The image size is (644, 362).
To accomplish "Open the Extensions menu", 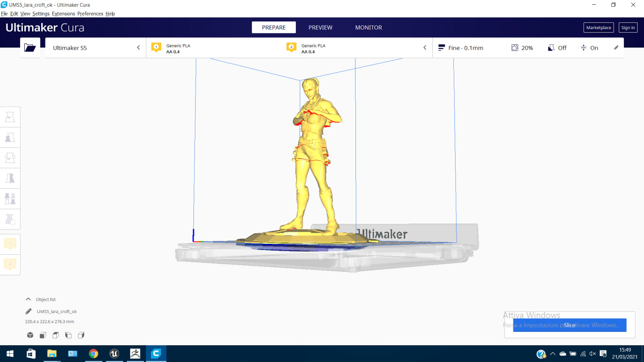I will 64,14.
